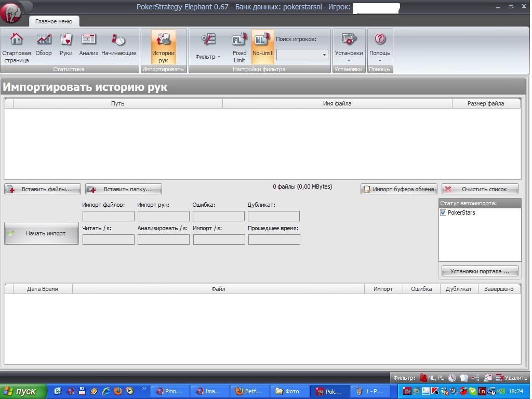Launch media player from quick launch

point(129,391)
